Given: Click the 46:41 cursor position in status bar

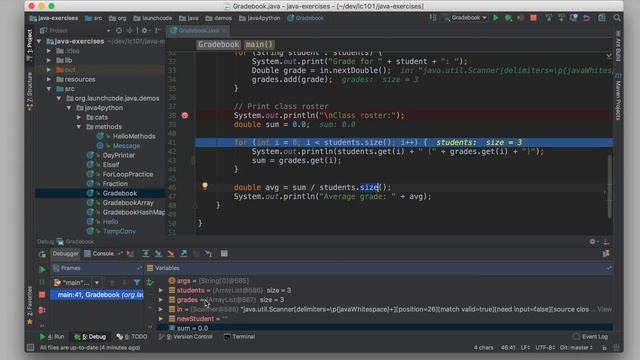Looking at the screenshot, I should click(508, 348).
